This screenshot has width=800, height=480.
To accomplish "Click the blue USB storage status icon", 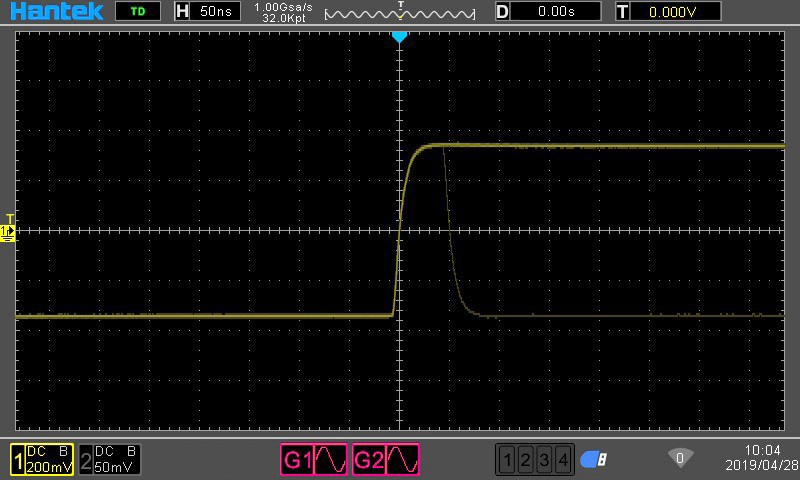I will [593, 460].
